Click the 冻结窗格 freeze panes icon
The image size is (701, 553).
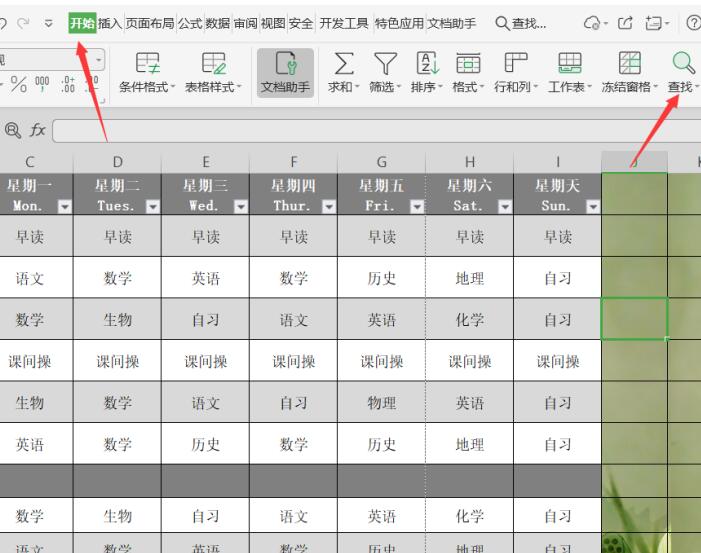click(630, 63)
